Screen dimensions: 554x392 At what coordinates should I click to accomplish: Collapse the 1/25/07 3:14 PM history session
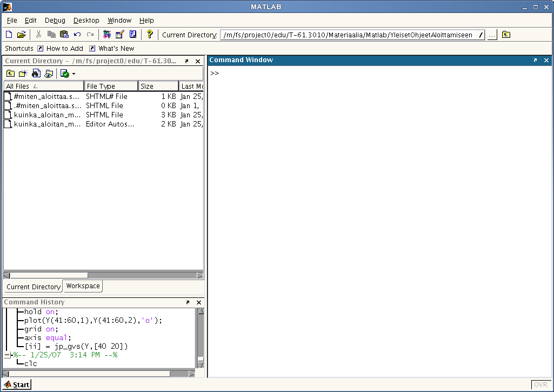click(x=7, y=355)
